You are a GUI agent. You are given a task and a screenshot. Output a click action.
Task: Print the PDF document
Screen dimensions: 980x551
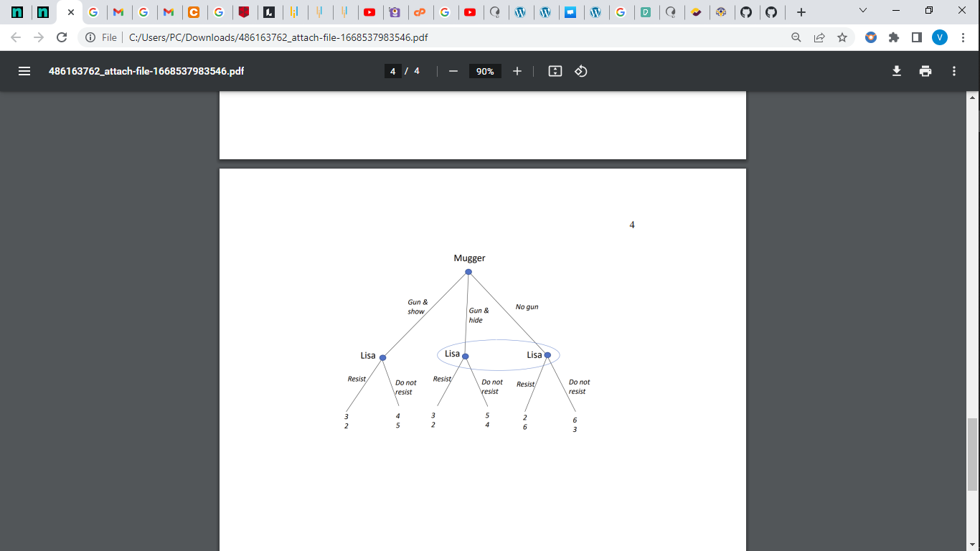coord(925,71)
